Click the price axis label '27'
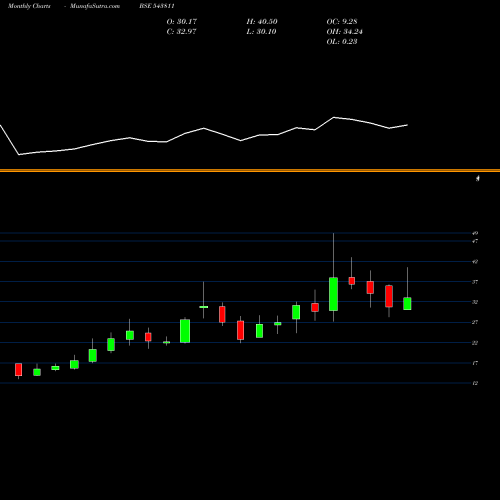The image size is (500, 500). tap(475, 322)
